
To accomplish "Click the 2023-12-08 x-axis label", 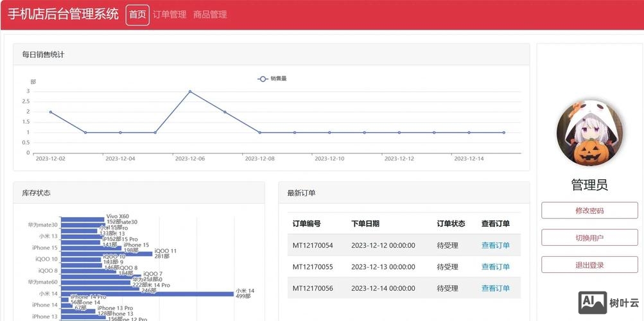I will [x=259, y=159].
